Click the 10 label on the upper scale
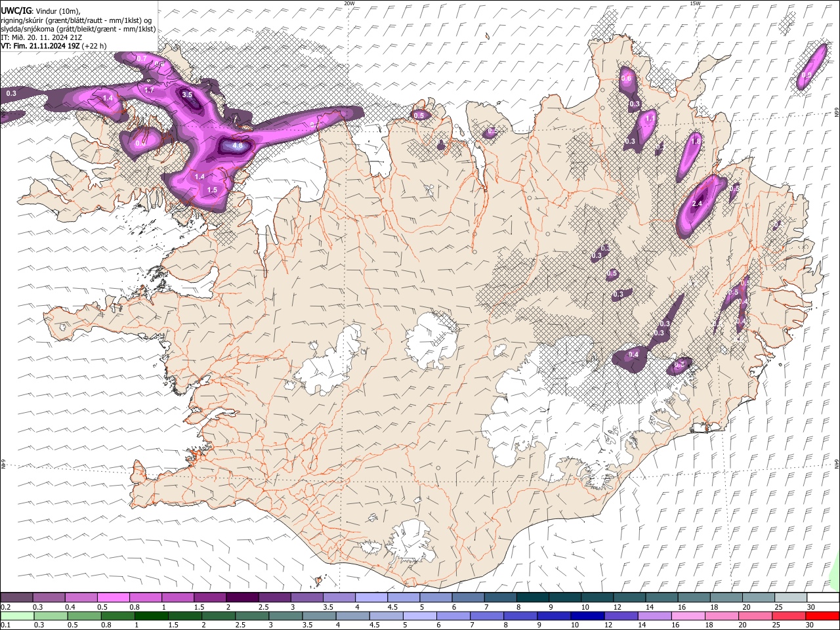 coord(585,607)
